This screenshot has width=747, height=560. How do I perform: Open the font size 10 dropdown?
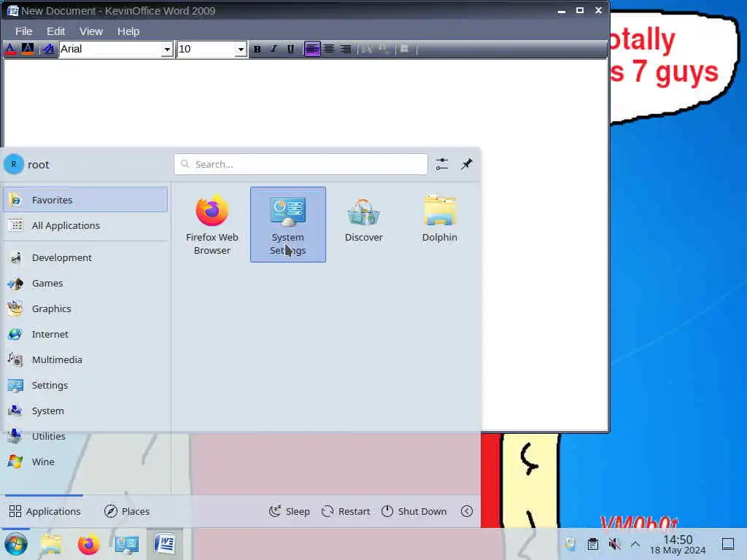[241, 49]
